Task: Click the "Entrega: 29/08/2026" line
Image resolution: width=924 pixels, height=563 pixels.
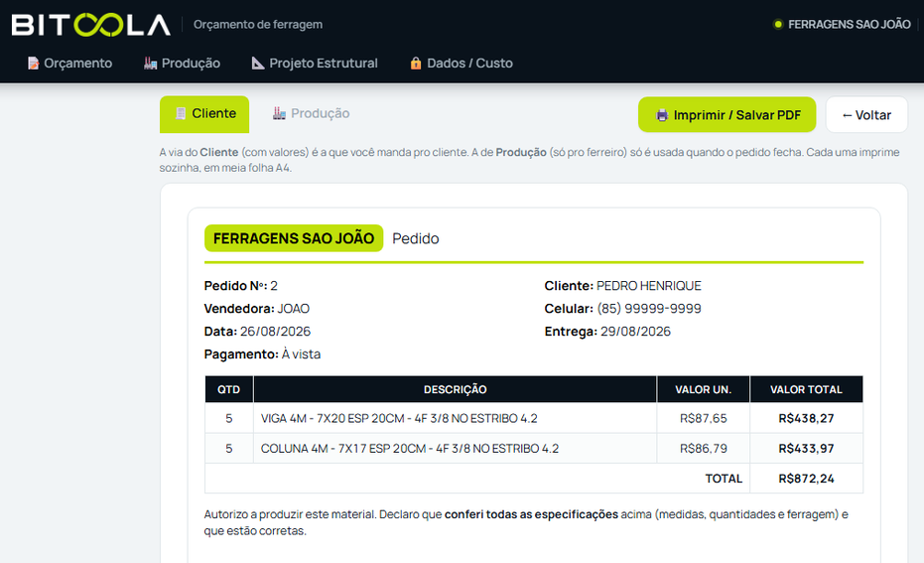Action: 607,332
